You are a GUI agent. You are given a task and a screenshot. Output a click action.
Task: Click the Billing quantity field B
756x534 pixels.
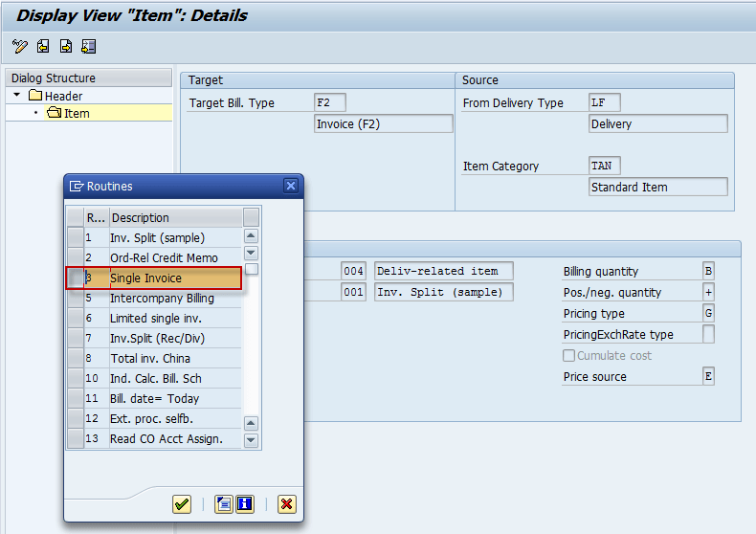[x=708, y=271]
